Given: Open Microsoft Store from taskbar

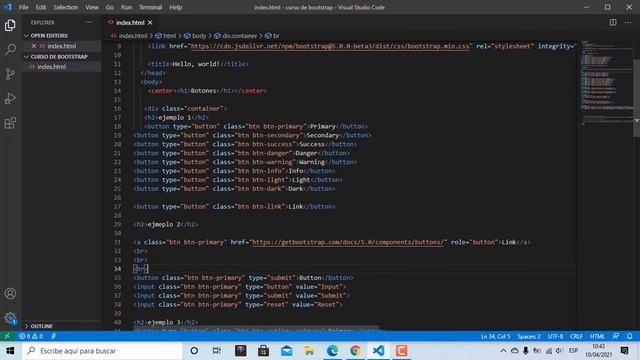Looking at the screenshot, I should click(x=264, y=351).
